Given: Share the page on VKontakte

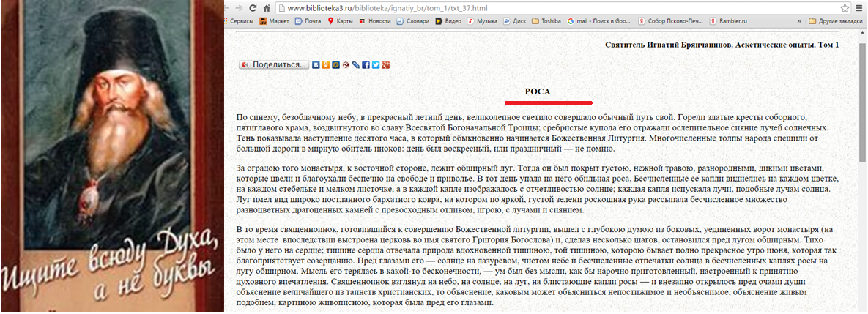Looking at the screenshot, I should [316, 65].
